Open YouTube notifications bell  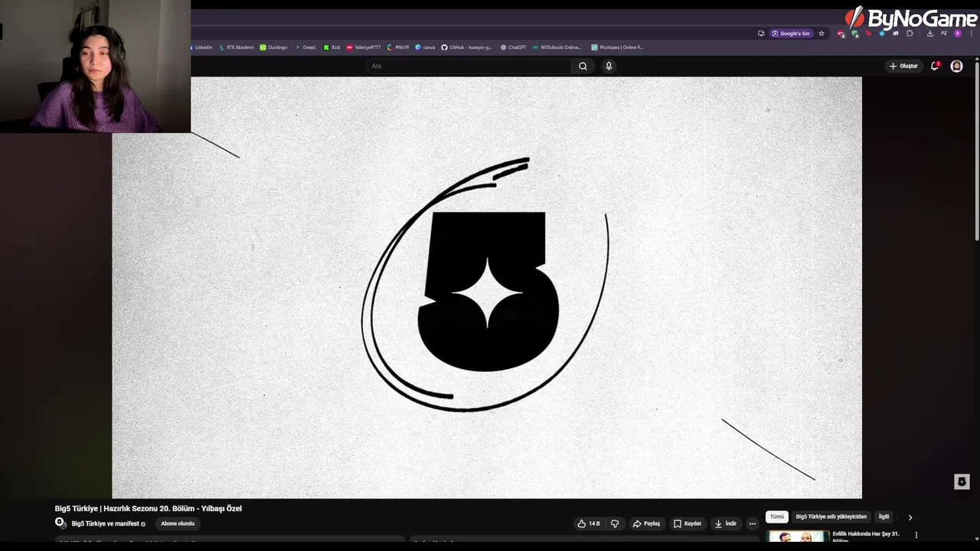click(935, 66)
